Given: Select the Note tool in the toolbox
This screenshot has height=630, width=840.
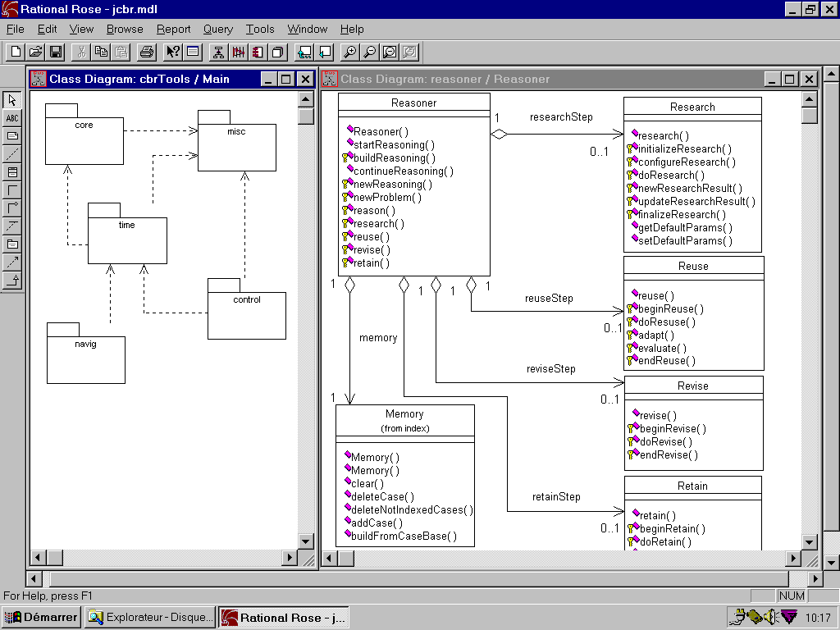Looking at the screenshot, I should [x=12, y=136].
